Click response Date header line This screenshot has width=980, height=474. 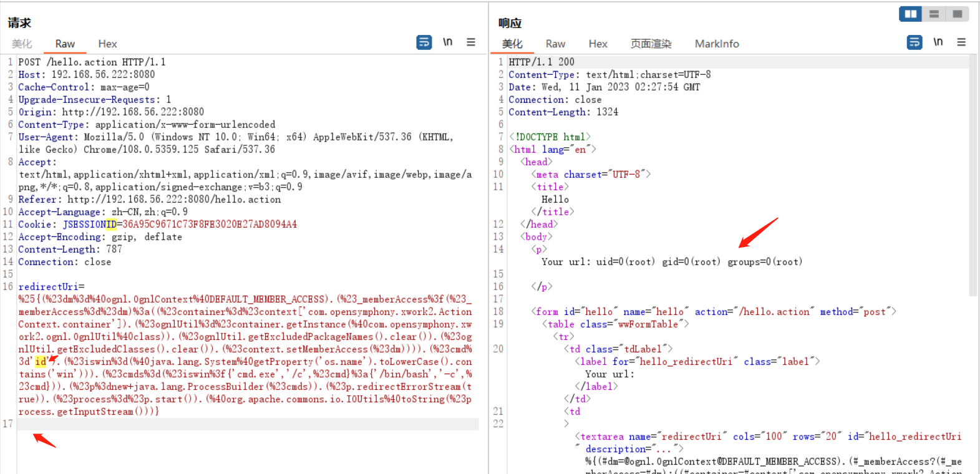pyautogui.click(x=604, y=87)
